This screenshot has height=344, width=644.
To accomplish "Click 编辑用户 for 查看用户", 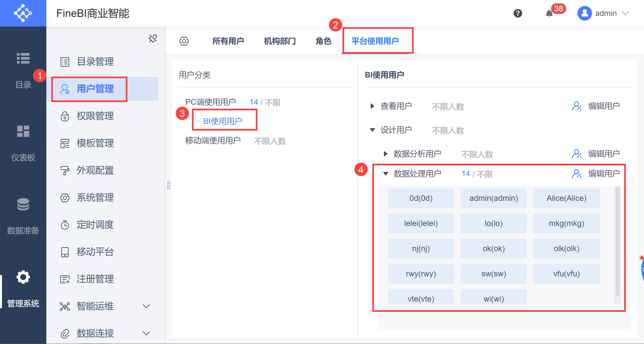I will 596,106.
